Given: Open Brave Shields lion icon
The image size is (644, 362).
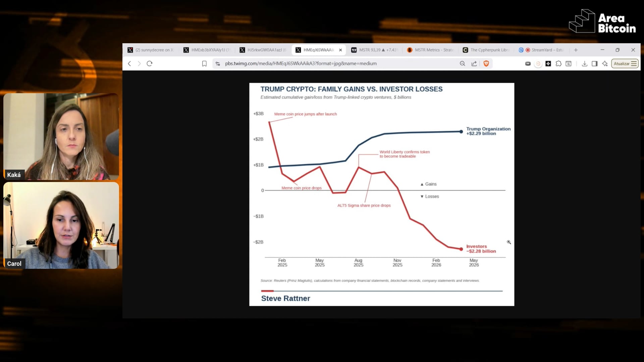Looking at the screenshot, I should pyautogui.click(x=486, y=64).
